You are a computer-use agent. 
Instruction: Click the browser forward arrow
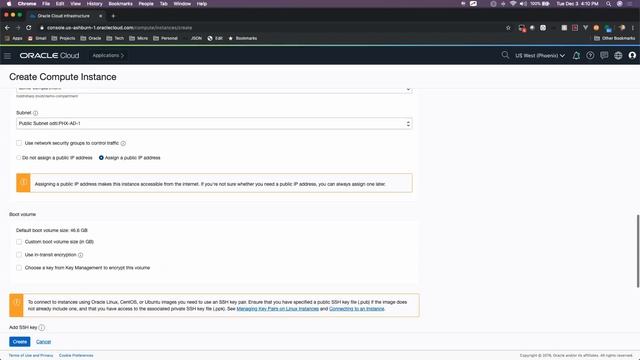[x=18, y=28]
